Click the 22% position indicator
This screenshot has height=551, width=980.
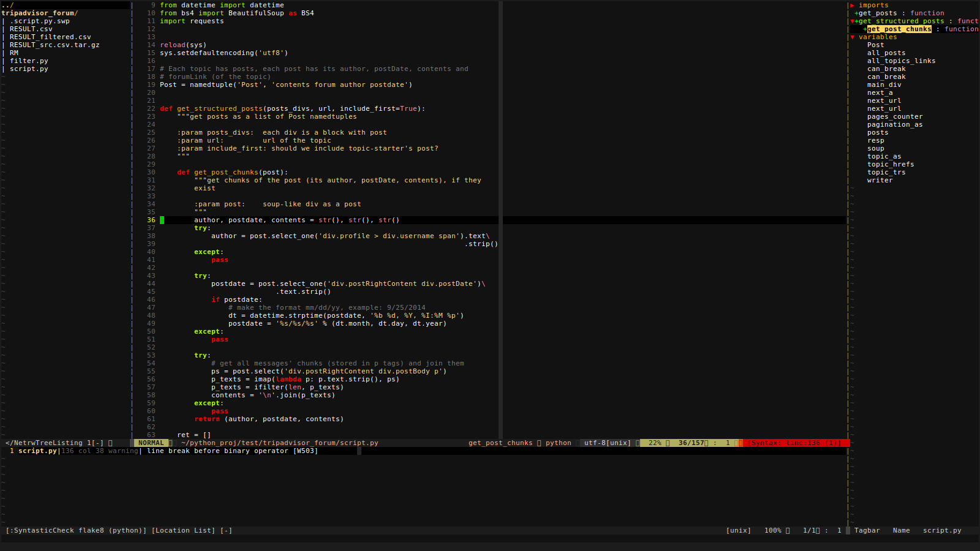[x=655, y=443]
